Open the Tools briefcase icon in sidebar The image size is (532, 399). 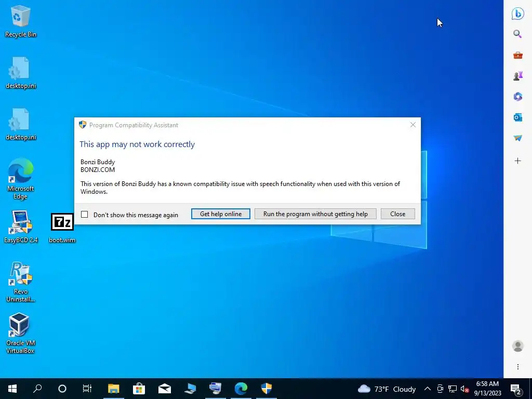pyautogui.click(x=518, y=55)
